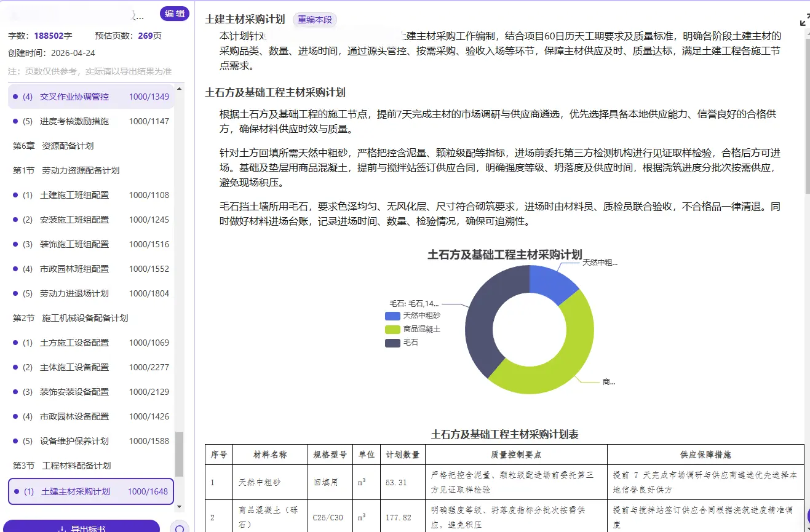This screenshot has height=532, width=810.
Task: Click the 回填用 specification cell
Action: pos(330,483)
